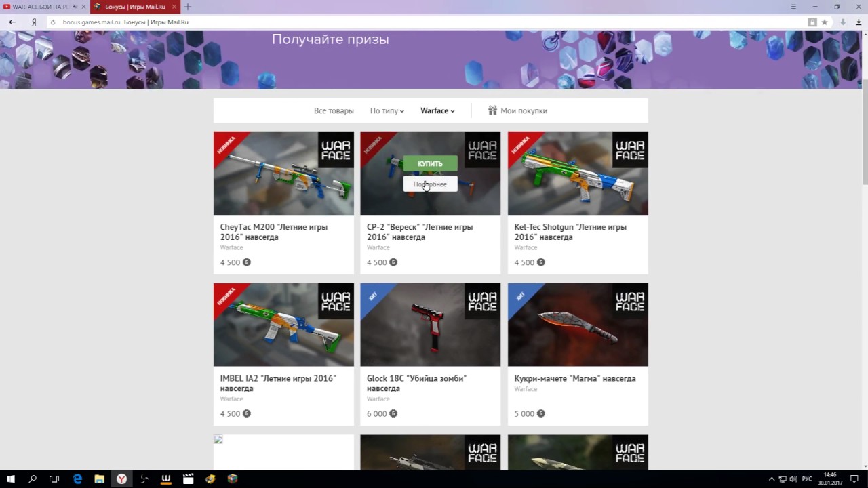The width and height of the screenshot is (868, 488).
Task: Expand the По типу filter dropdown
Action: point(387,110)
